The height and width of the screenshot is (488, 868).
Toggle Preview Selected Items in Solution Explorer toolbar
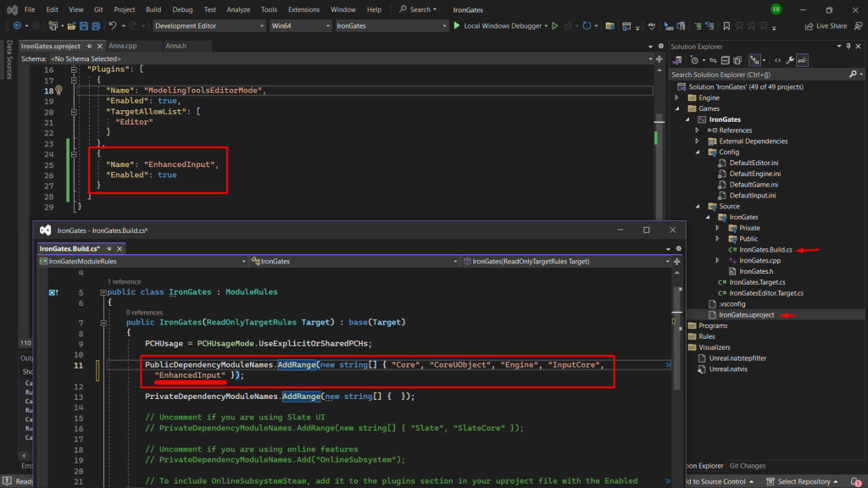click(x=802, y=60)
